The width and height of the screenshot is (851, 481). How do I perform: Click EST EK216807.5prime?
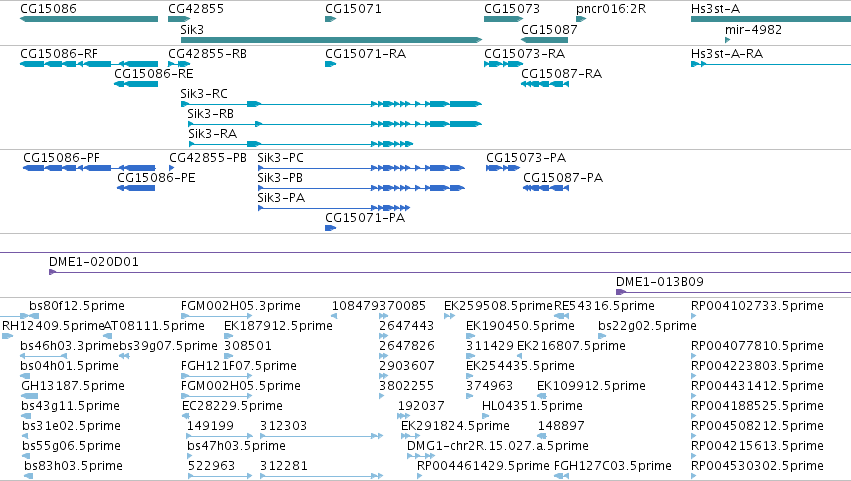(x=571, y=346)
